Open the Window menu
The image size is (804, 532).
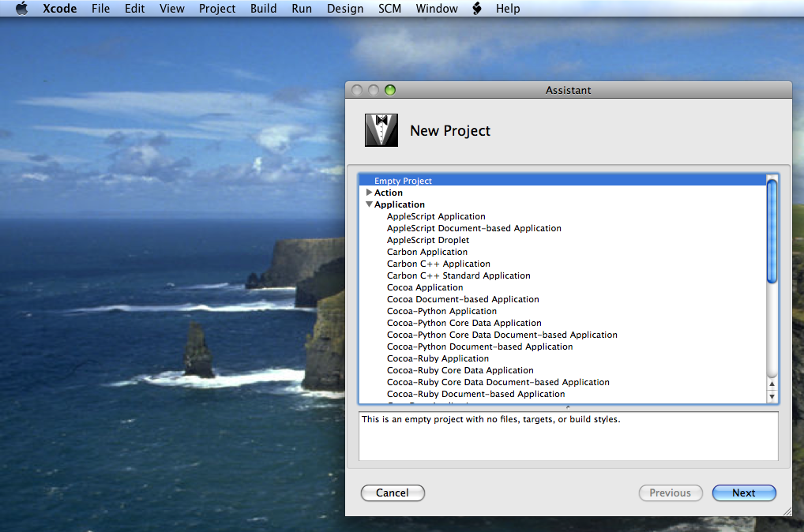[436, 8]
